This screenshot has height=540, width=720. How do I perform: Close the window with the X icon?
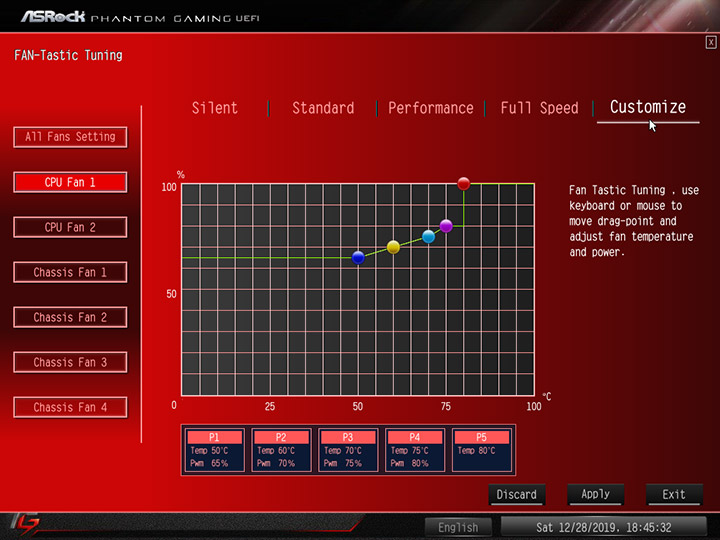(711, 43)
